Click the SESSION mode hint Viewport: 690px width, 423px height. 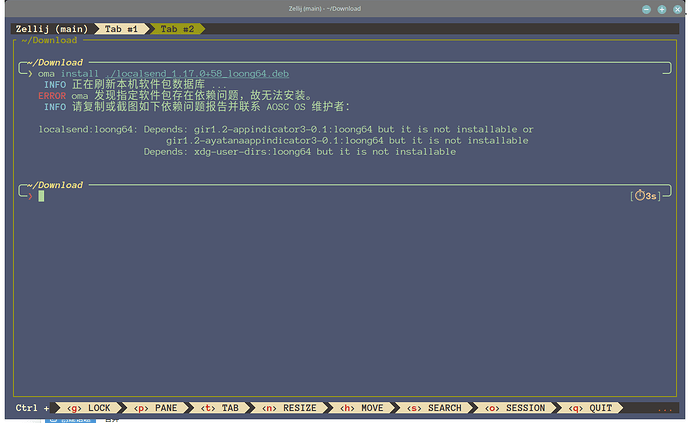515,408
